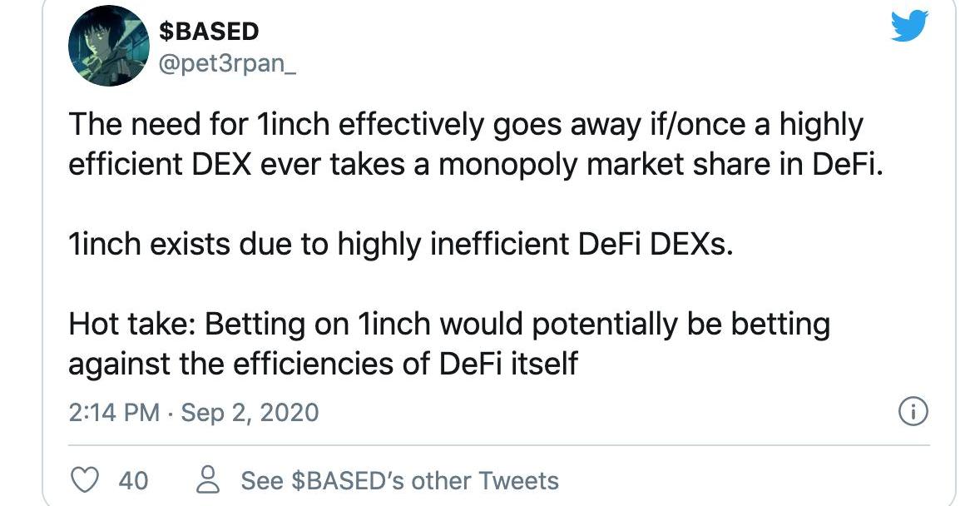
Task: Click the $BASED display name
Action: pyautogui.click(x=209, y=32)
